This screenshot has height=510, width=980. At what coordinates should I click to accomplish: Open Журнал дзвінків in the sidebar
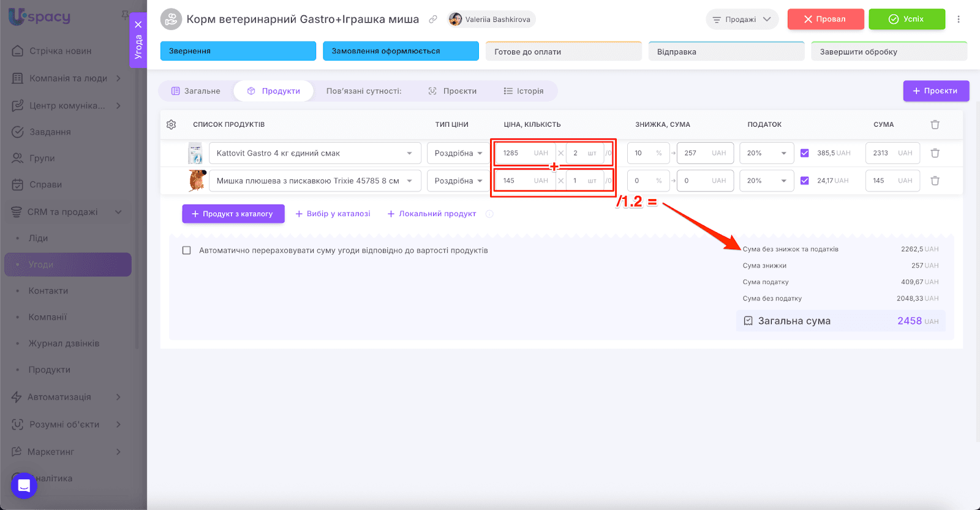click(64, 343)
